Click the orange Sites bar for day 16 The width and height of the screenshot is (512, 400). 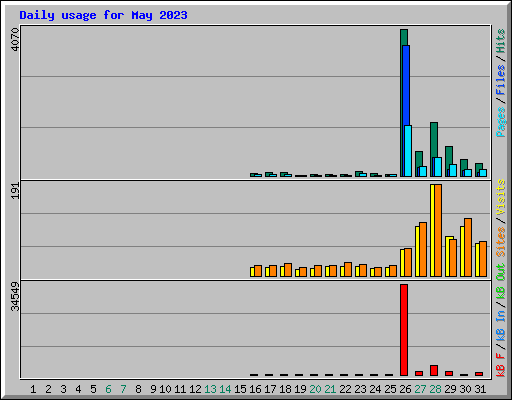click(258, 271)
